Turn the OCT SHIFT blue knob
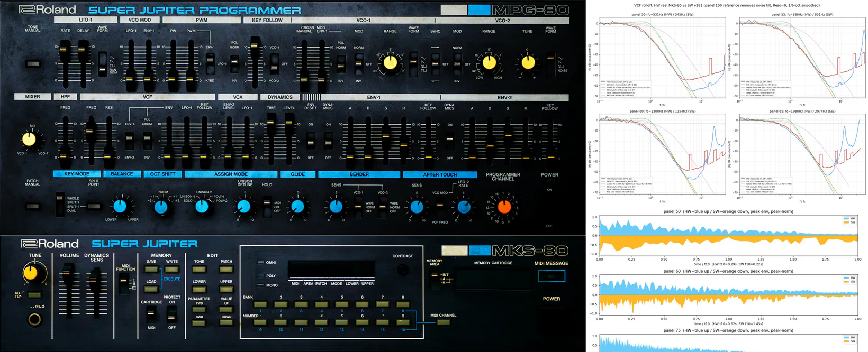Image resolution: width=868 pixels, height=352 pixels. (161, 207)
